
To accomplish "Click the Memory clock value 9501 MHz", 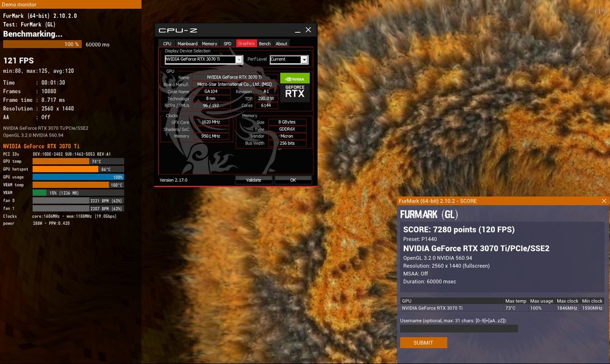I will 211,136.
